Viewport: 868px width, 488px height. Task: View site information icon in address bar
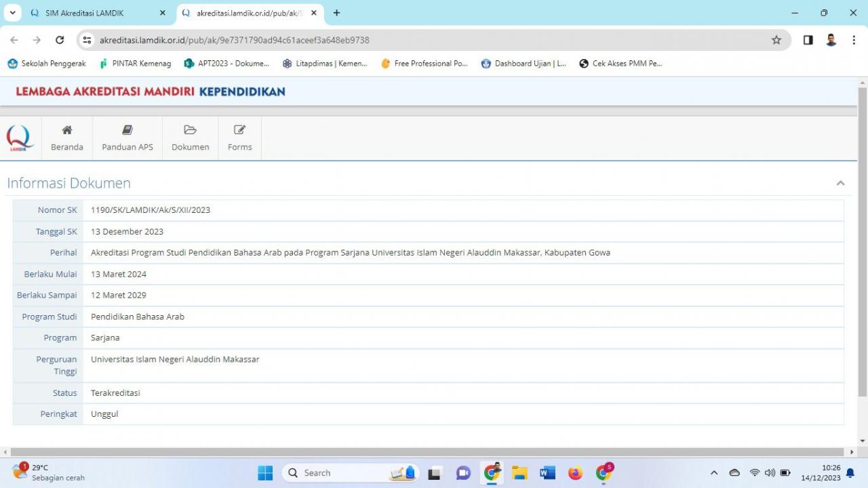click(87, 40)
